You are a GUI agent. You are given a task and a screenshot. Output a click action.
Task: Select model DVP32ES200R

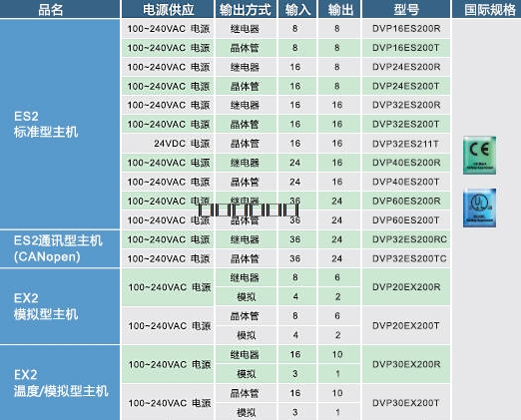tap(406, 105)
